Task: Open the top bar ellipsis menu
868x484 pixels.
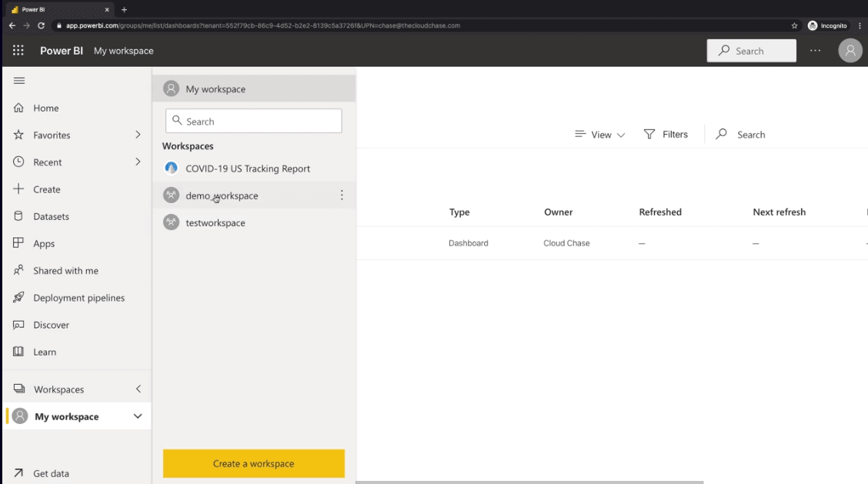Action: pyautogui.click(x=816, y=50)
